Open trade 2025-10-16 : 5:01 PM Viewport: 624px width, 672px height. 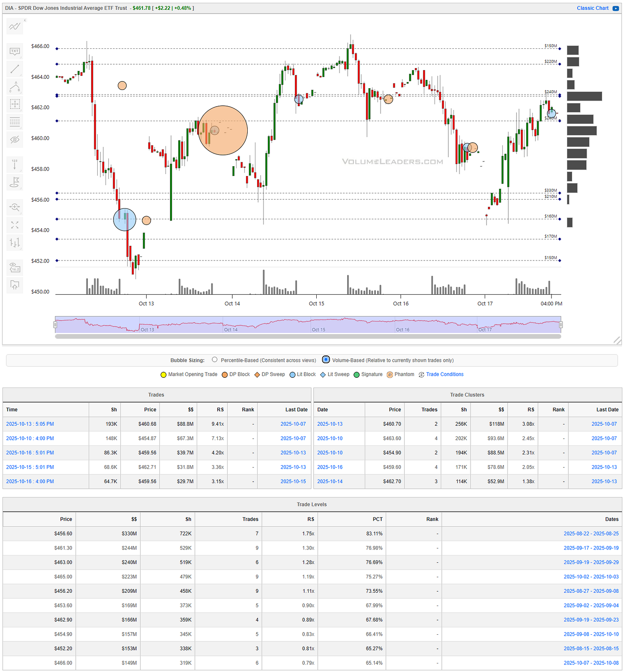pyautogui.click(x=30, y=453)
